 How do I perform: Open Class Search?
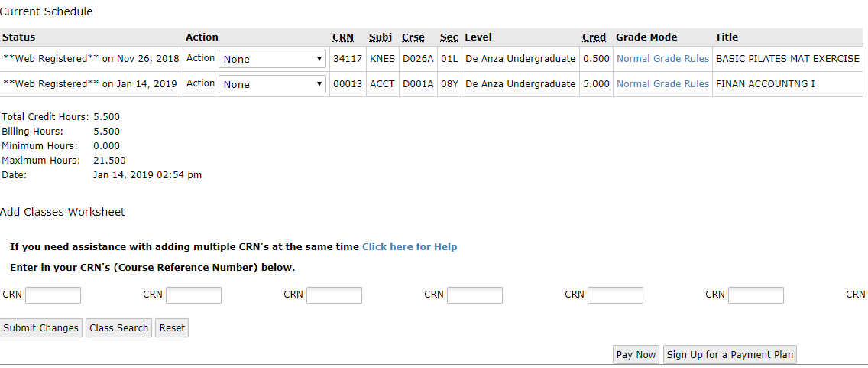(118, 328)
